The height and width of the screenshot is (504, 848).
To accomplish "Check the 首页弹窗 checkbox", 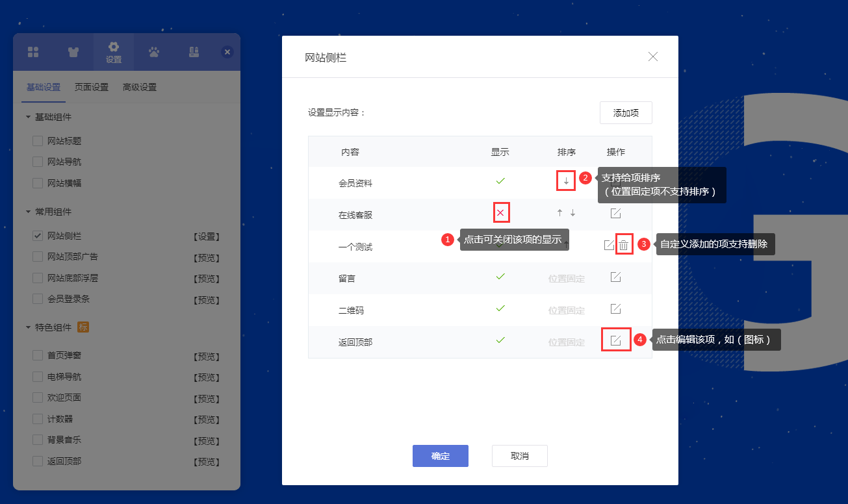I will [38, 355].
